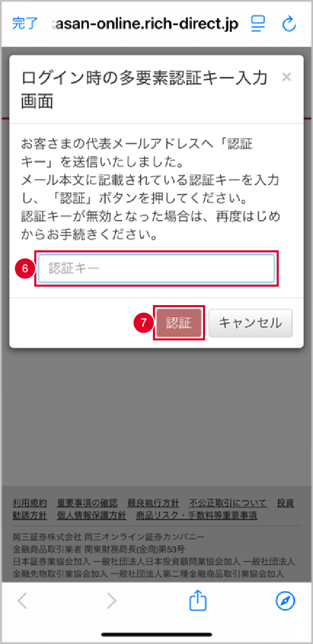Open the 利用規約 link

click(x=30, y=503)
